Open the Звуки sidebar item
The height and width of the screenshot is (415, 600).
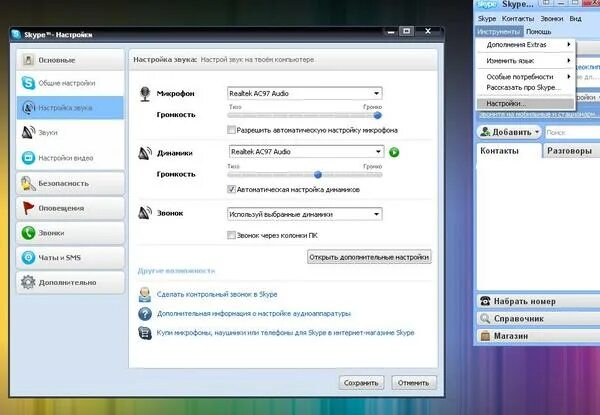click(70, 133)
